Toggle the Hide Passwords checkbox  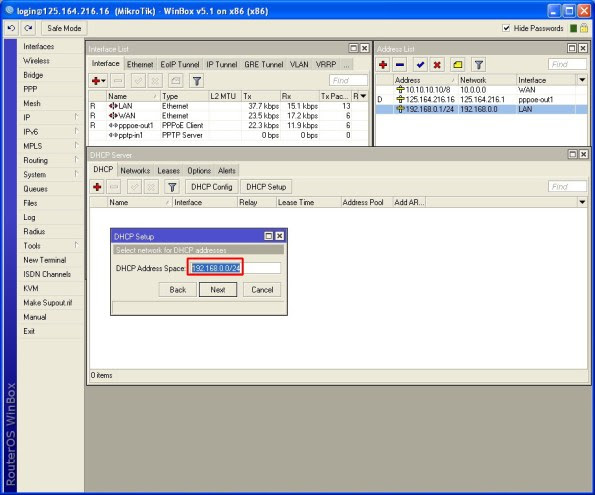click(506, 28)
